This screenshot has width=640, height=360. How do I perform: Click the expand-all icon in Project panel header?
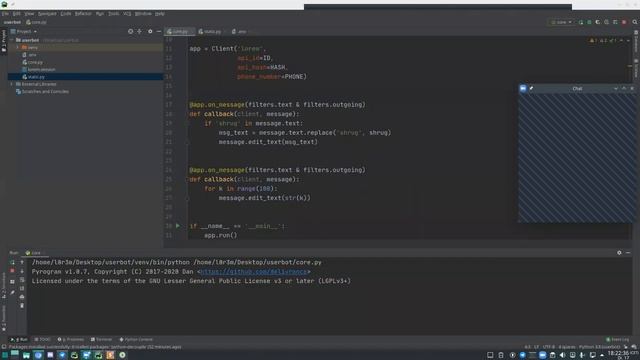click(x=140, y=31)
